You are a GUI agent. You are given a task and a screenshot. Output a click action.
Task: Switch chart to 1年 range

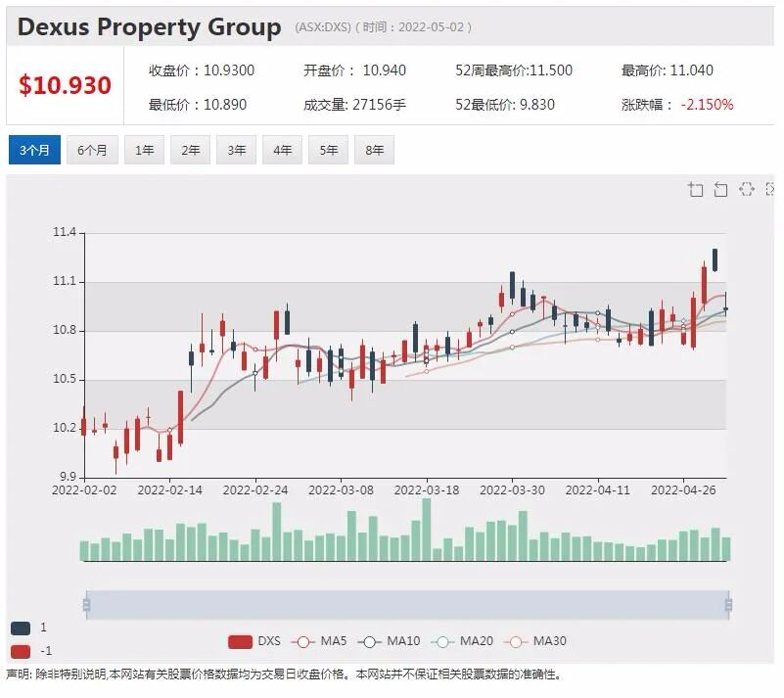pyautogui.click(x=145, y=150)
